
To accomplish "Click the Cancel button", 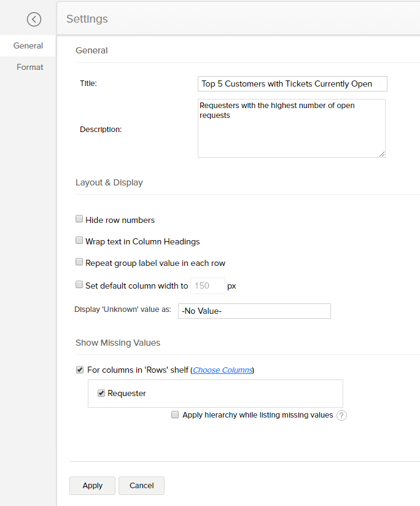I will tap(141, 486).
